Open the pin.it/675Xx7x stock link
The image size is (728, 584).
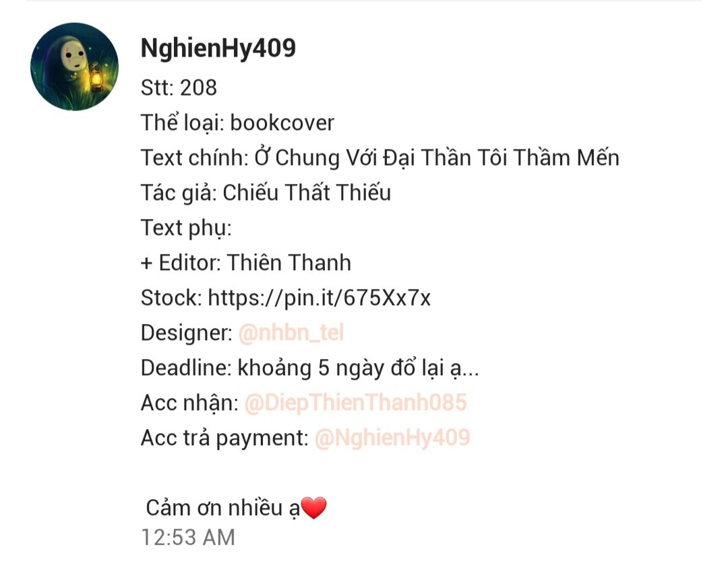(320, 298)
